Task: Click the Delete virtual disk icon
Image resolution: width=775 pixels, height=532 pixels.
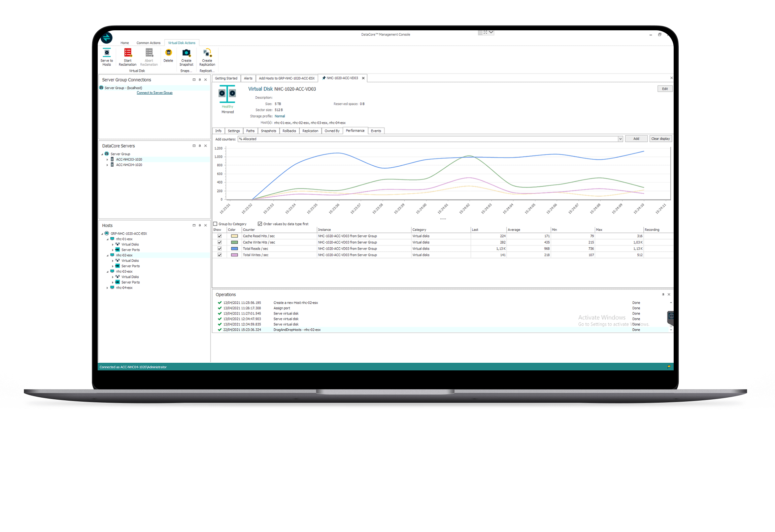Action: pos(168,53)
